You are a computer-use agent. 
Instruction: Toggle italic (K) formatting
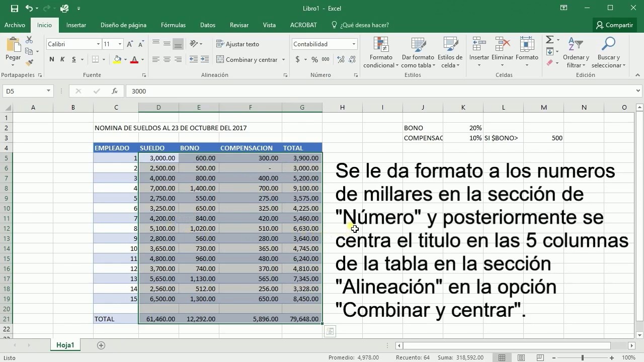pos(63,59)
